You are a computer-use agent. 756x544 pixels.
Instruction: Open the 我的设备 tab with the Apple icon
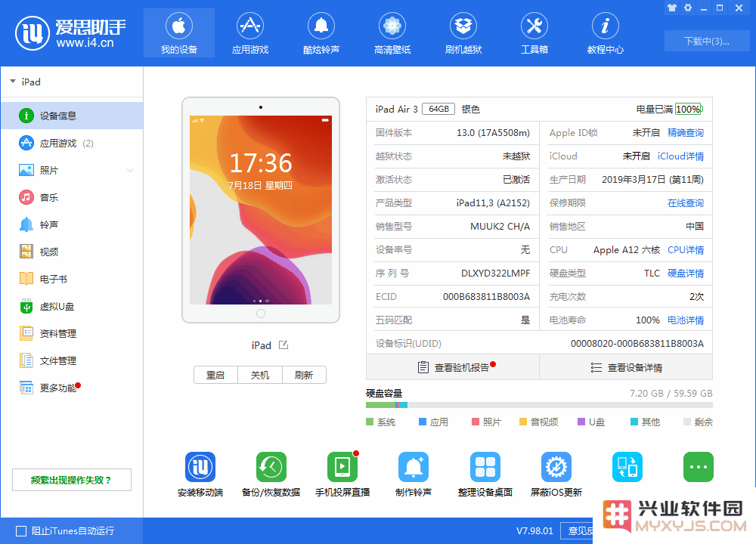pos(179,32)
